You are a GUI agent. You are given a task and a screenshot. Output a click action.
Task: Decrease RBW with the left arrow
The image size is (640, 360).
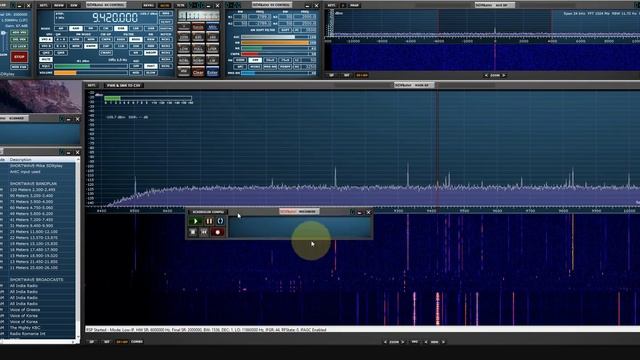click(x=426, y=342)
